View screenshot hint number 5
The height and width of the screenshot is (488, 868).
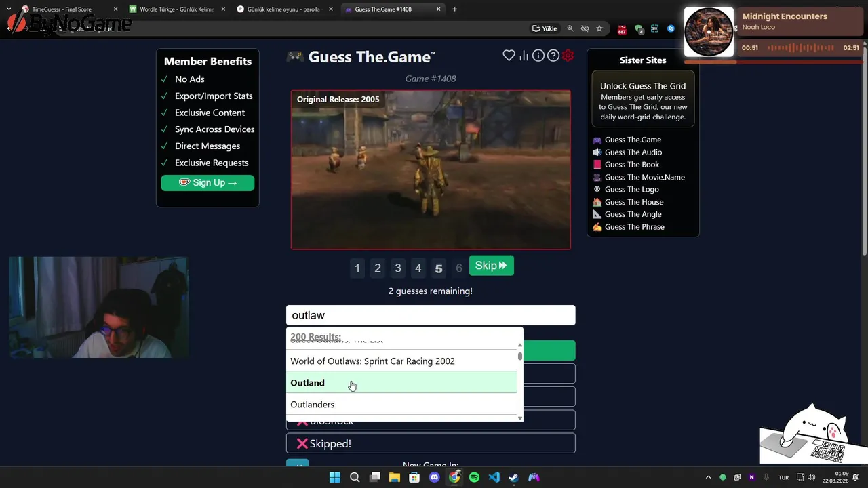coord(439,268)
